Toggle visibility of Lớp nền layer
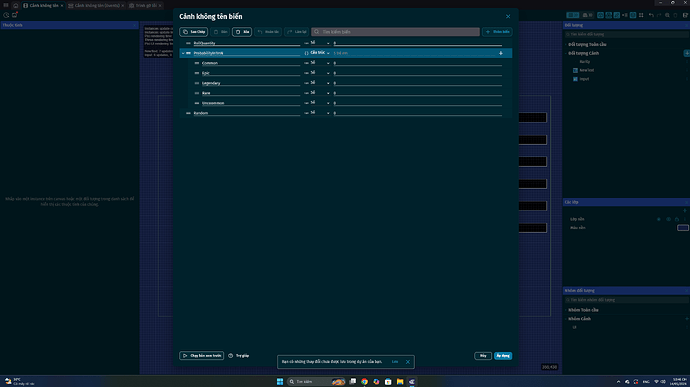The height and width of the screenshot is (387, 690). (668, 219)
